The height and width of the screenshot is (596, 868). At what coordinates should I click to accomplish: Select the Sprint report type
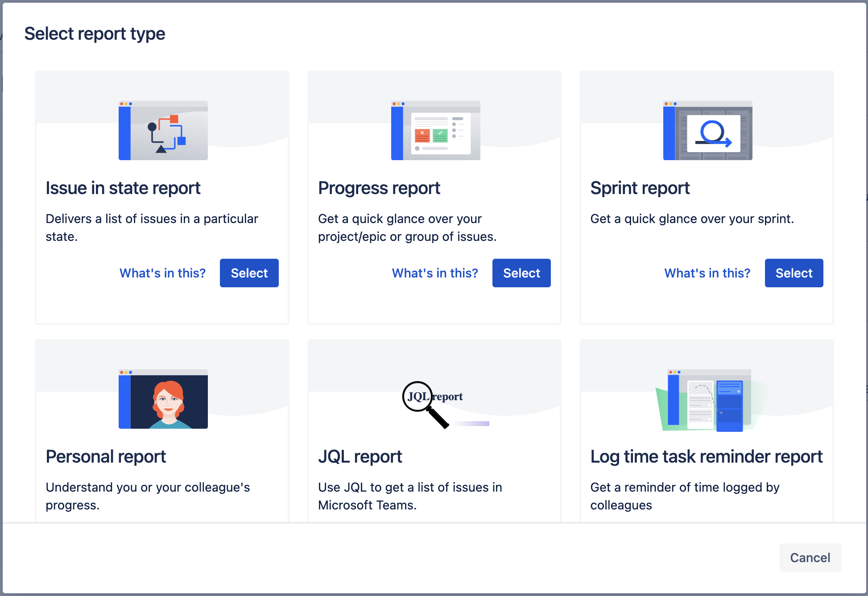tap(794, 273)
